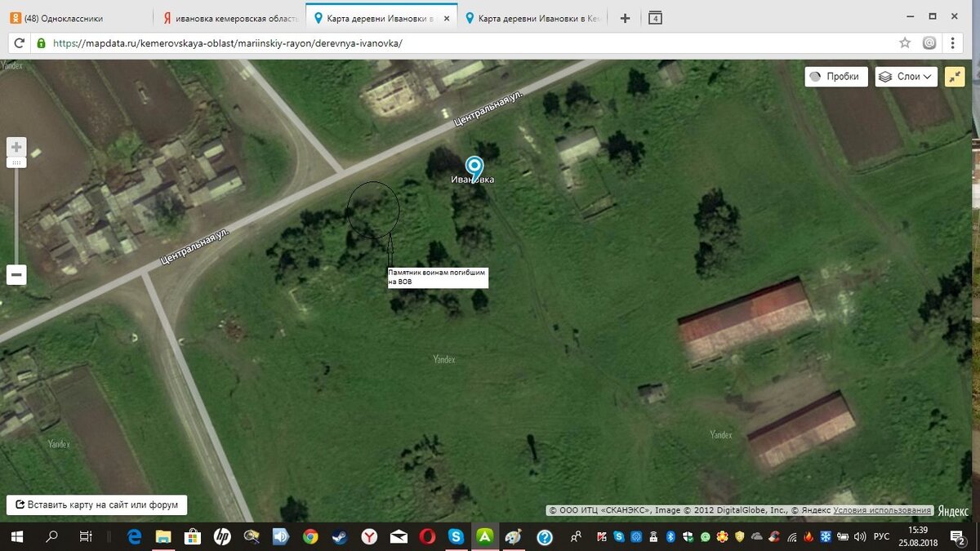Open the volume speaker tray icon
This screenshot has height=551, width=980.
click(x=859, y=536)
